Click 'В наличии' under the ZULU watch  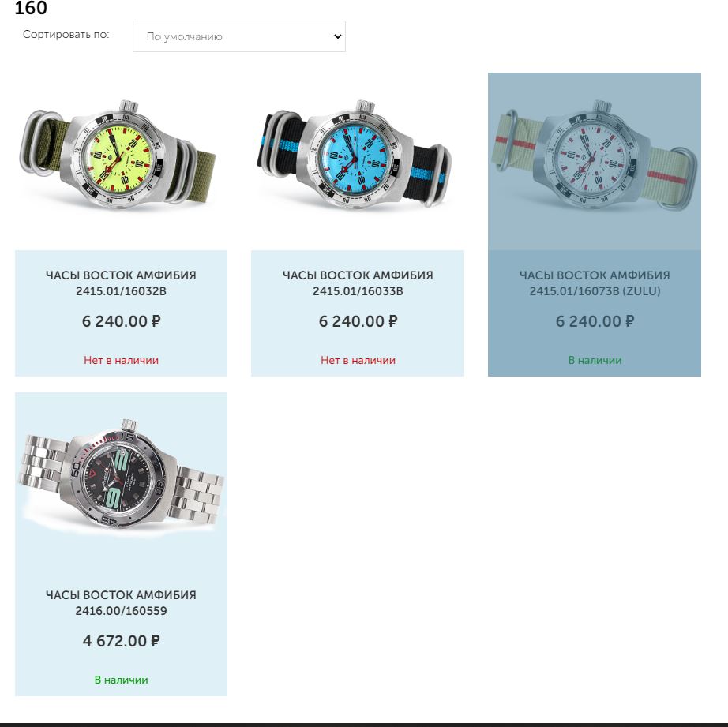(595, 360)
